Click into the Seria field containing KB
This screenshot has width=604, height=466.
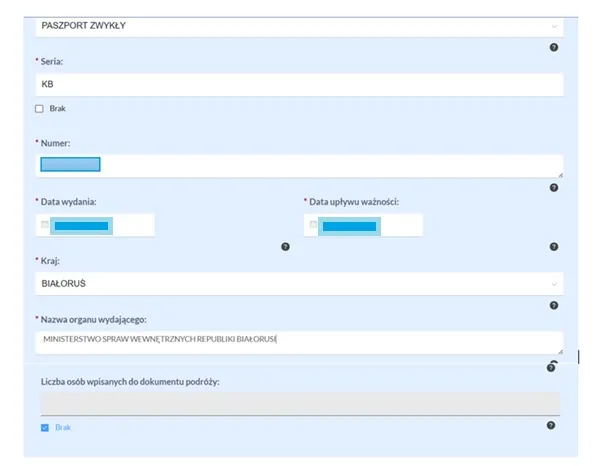pyautogui.click(x=299, y=84)
